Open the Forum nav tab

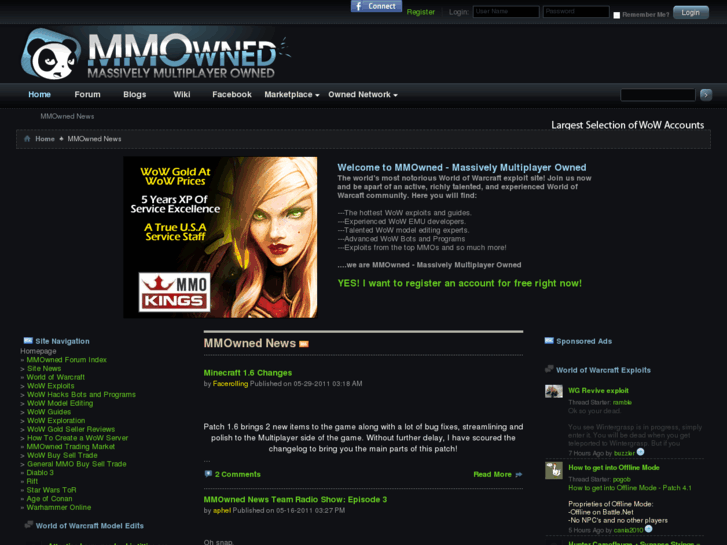coord(87,95)
